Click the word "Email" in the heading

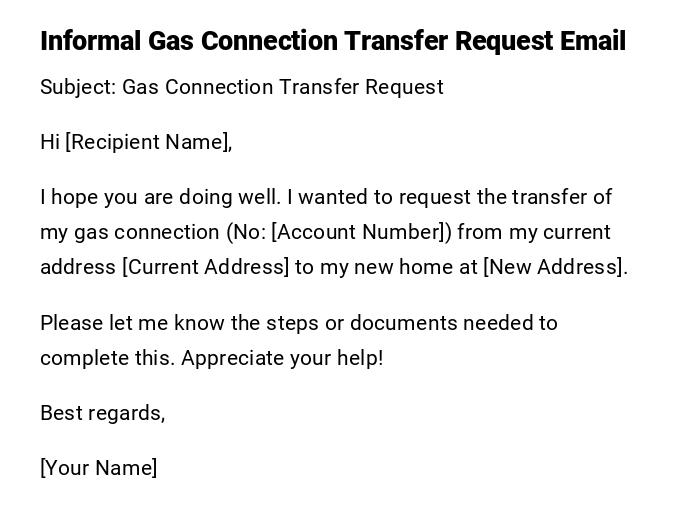click(x=593, y=42)
